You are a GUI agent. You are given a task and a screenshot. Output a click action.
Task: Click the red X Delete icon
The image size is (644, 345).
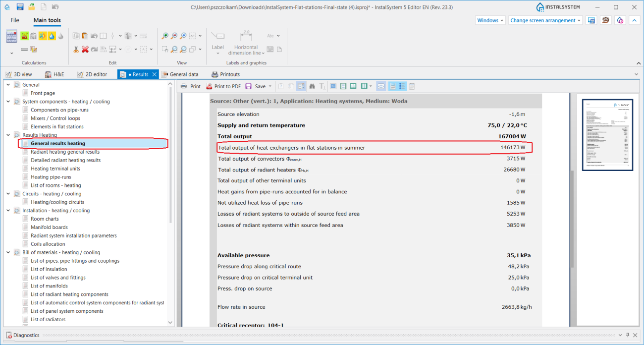click(x=85, y=49)
